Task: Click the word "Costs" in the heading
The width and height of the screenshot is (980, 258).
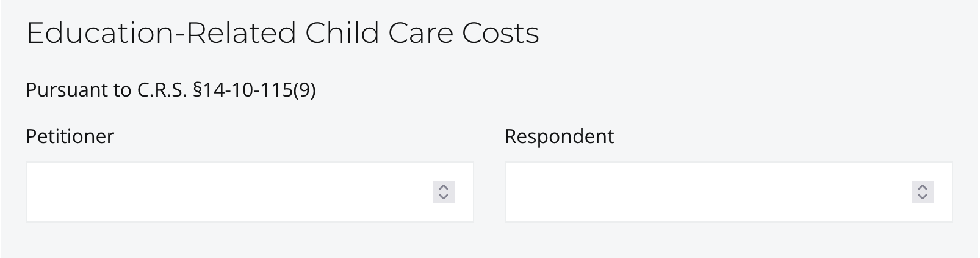Action: click(x=500, y=33)
